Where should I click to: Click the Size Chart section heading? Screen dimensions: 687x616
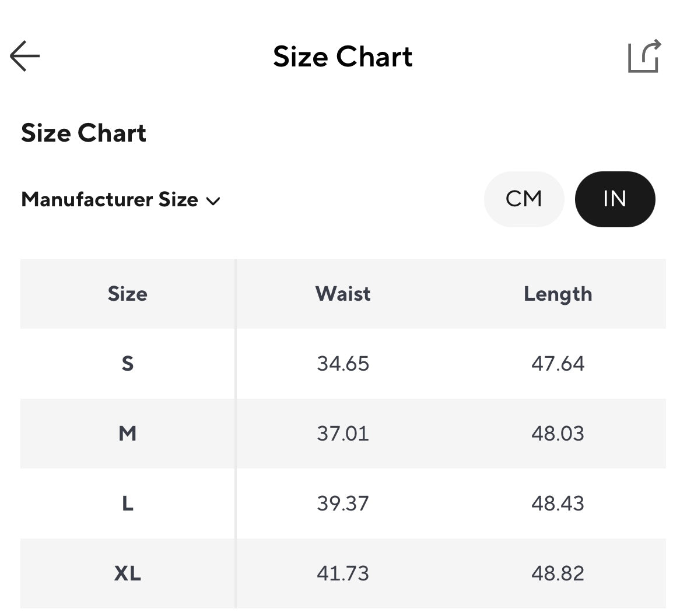click(83, 133)
